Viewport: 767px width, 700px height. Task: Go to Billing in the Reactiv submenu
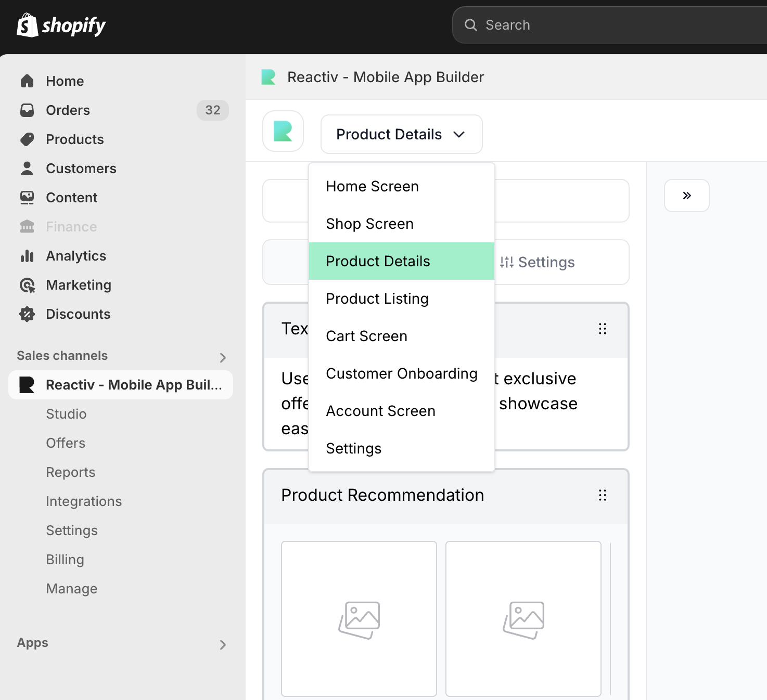click(65, 560)
